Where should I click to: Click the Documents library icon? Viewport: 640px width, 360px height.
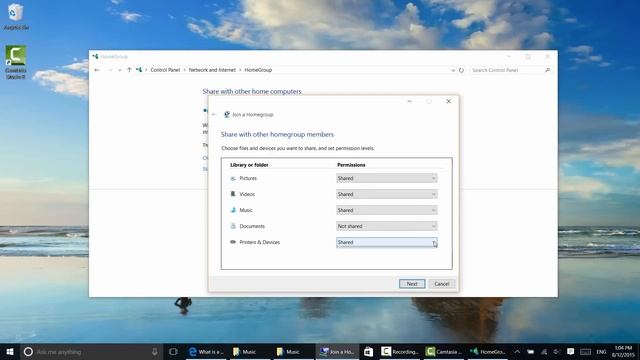tap(233, 226)
